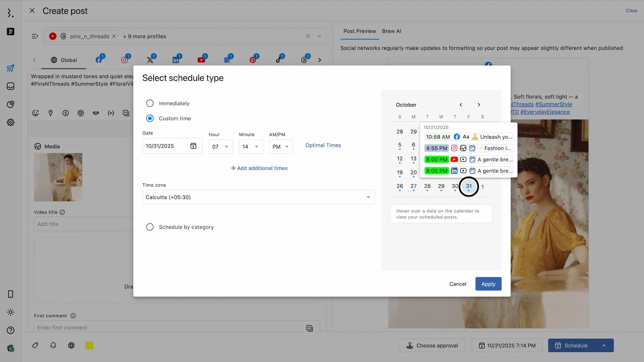Switch to the Post Preview tab
This screenshot has height=362, width=644.
coord(359,31)
